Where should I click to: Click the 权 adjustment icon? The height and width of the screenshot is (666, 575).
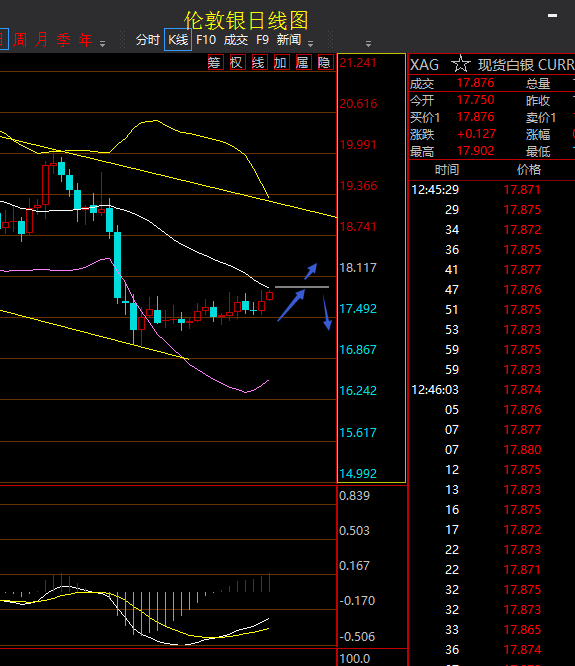click(237, 62)
